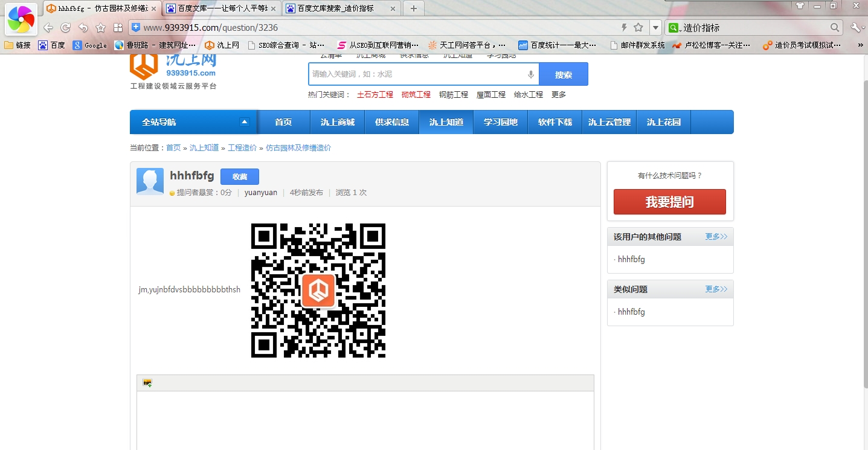
Task: Click the 造价指标 browser search field
Action: (755, 28)
